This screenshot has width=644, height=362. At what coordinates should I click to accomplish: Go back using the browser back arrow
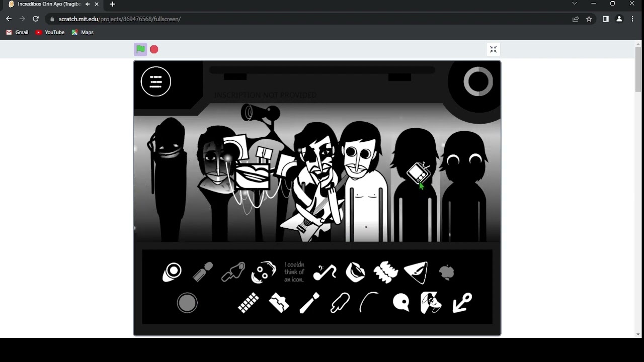coord(9,19)
